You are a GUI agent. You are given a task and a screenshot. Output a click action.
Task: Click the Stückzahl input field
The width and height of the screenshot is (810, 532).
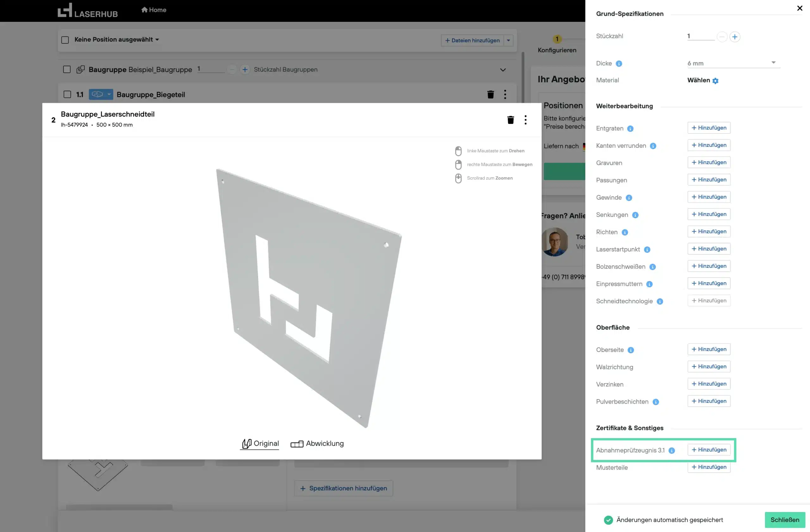tap(701, 36)
